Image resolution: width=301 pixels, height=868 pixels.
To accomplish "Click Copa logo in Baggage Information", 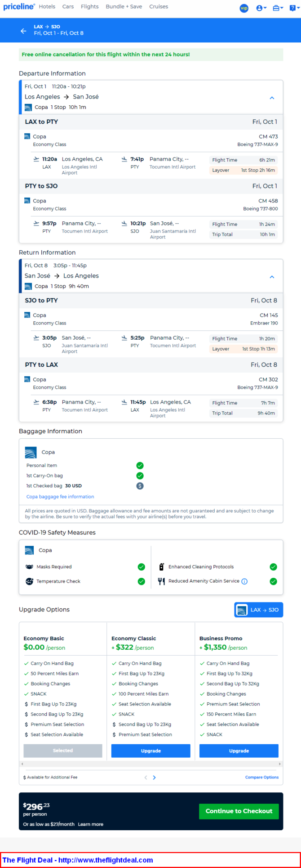I will [x=31, y=452].
